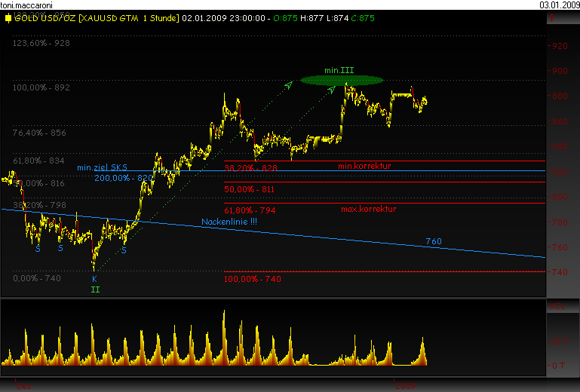Click the 'min.korrektur' annotation
This screenshot has width=580, height=392.
tap(364, 166)
